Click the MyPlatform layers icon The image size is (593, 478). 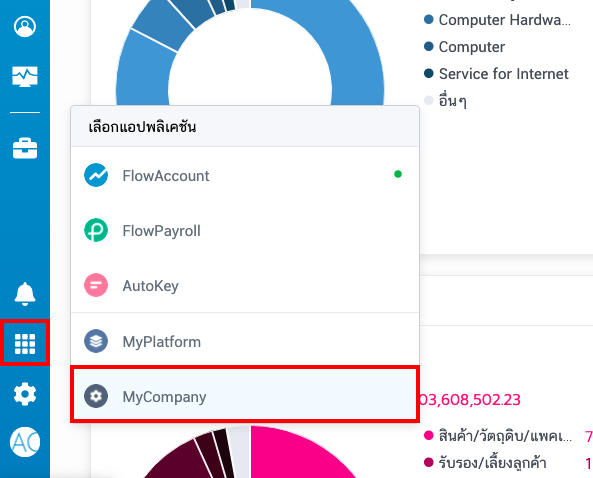click(x=96, y=341)
